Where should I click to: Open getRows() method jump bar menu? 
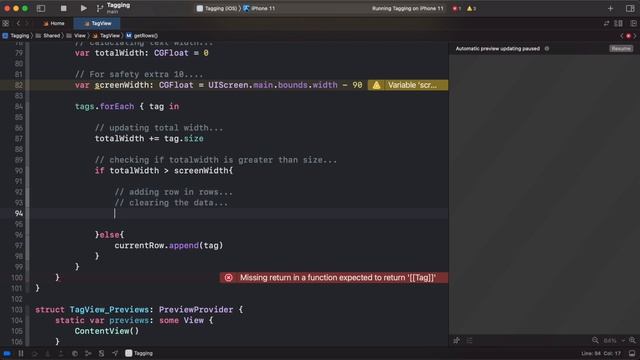[x=142, y=36]
